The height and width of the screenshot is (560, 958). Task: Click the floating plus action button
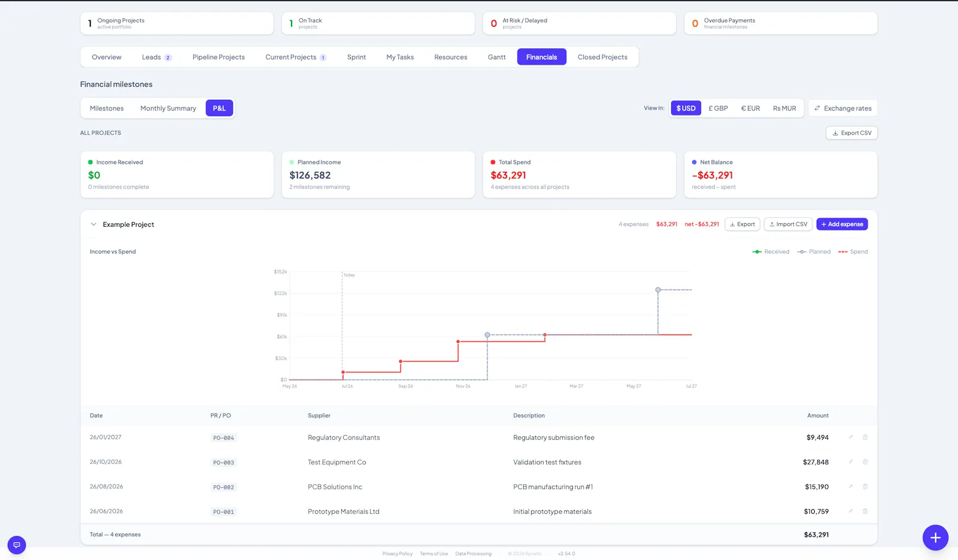tap(935, 538)
